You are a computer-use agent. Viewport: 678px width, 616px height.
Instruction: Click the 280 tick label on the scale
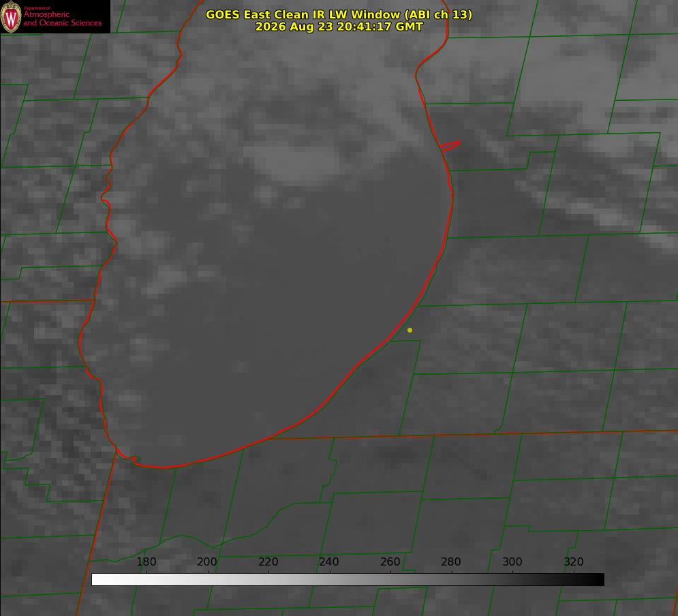point(451,561)
